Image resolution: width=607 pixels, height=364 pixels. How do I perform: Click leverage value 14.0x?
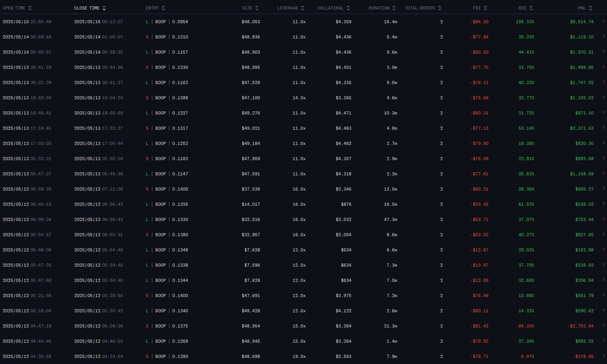(x=299, y=98)
